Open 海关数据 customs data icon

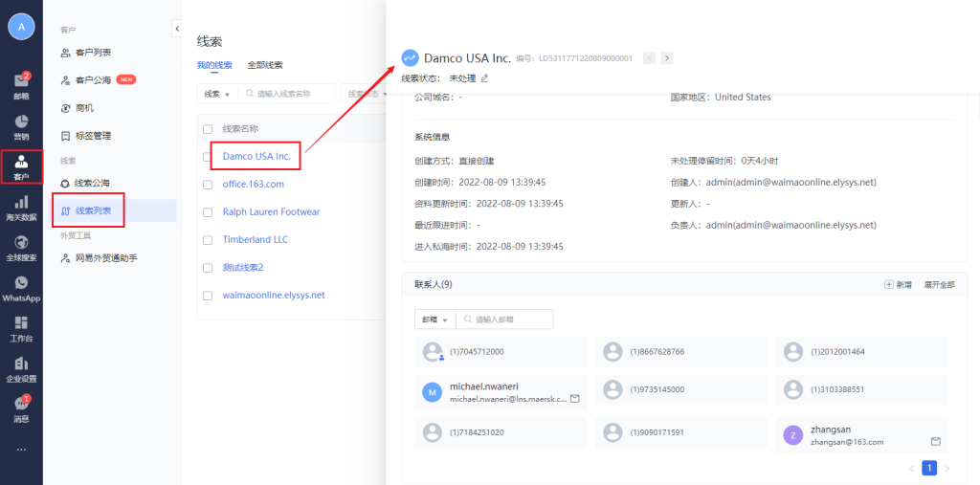click(21, 208)
